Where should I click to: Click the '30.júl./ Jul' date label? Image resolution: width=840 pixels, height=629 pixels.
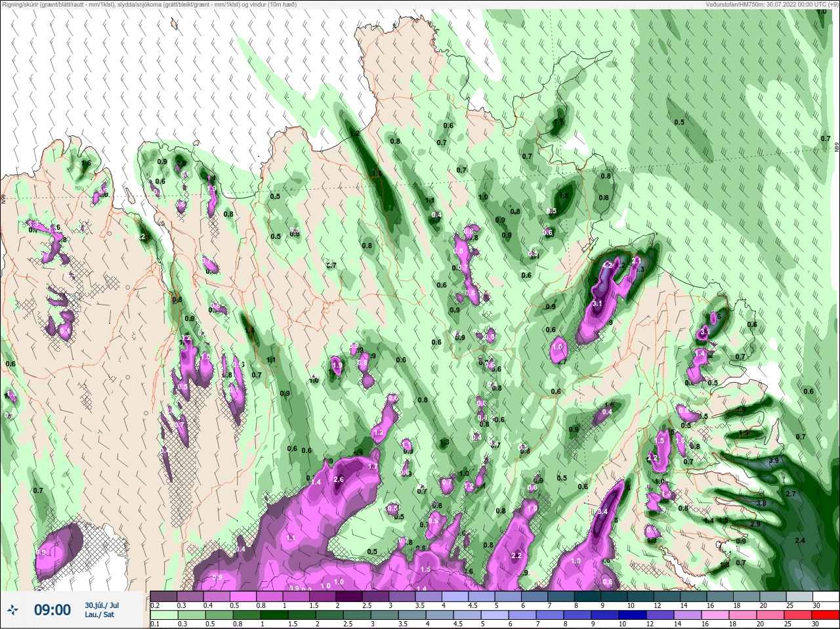(x=102, y=605)
